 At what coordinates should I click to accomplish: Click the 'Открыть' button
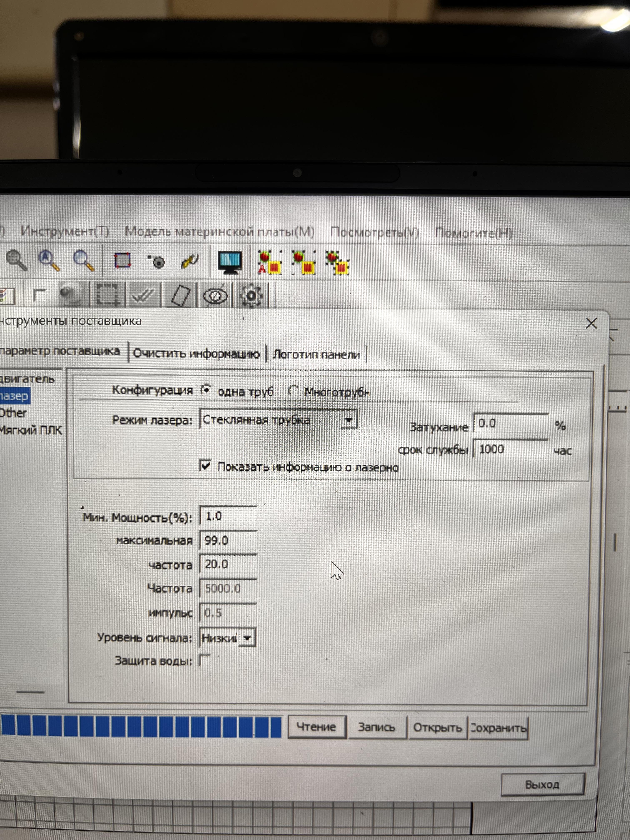point(437,727)
